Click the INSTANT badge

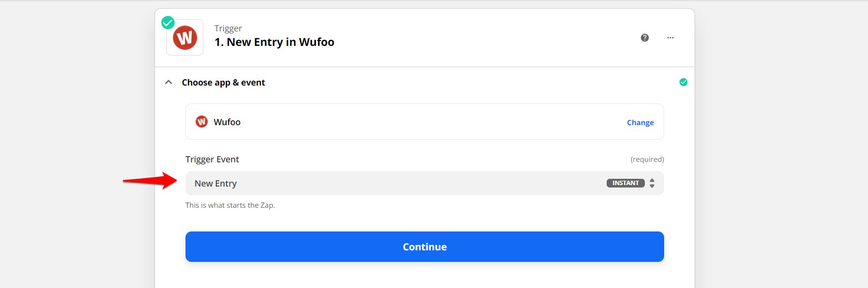(x=626, y=183)
